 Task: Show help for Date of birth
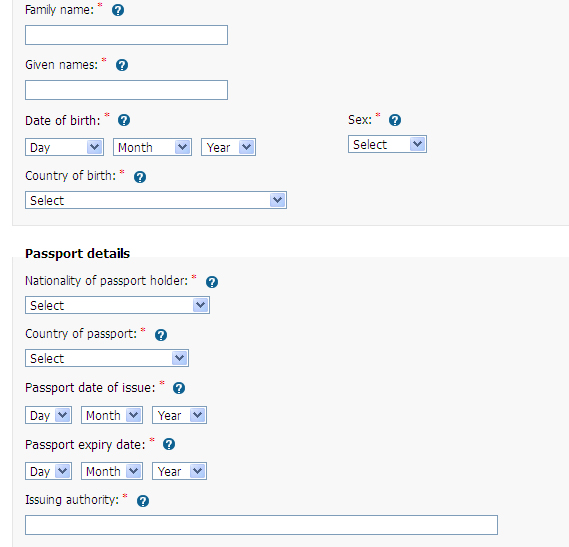point(124,120)
